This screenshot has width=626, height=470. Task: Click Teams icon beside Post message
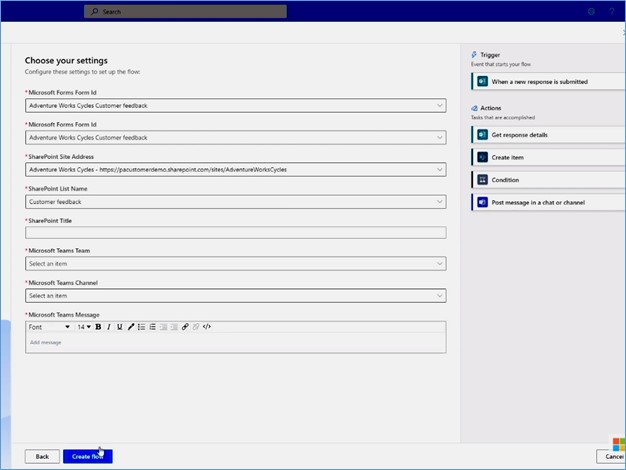[482, 202]
